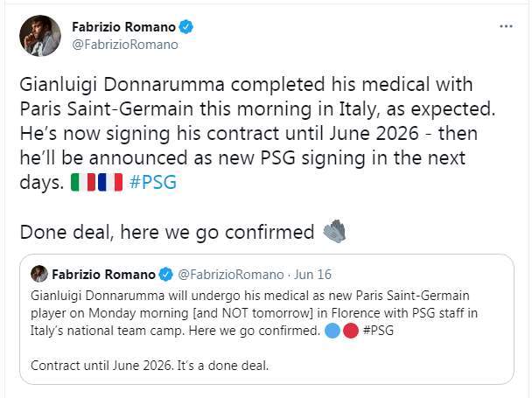The image size is (532, 398).
Task: Click the main tweet's opening sentence about Donnarumma
Action: [x=245, y=86]
